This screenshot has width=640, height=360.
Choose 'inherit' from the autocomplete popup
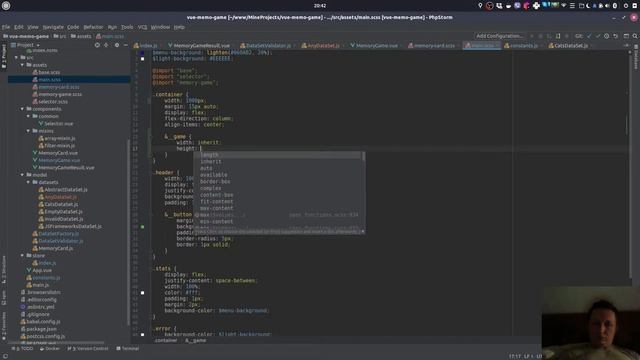(278, 162)
